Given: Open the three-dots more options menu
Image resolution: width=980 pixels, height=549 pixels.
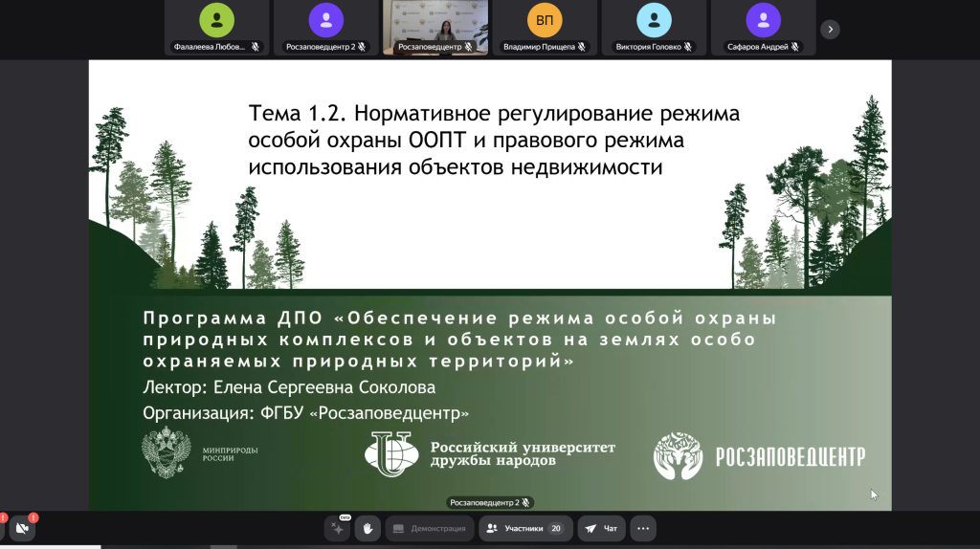Looking at the screenshot, I should tap(643, 528).
